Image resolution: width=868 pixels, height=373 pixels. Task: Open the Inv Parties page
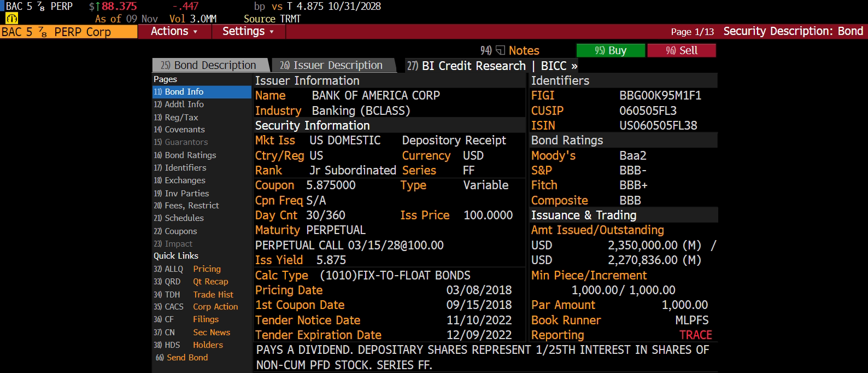[202, 193]
